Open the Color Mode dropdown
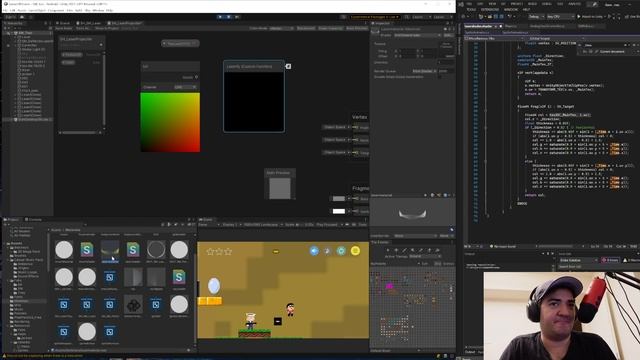This screenshot has height=360, width=640. pyautogui.click(x=281, y=29)
